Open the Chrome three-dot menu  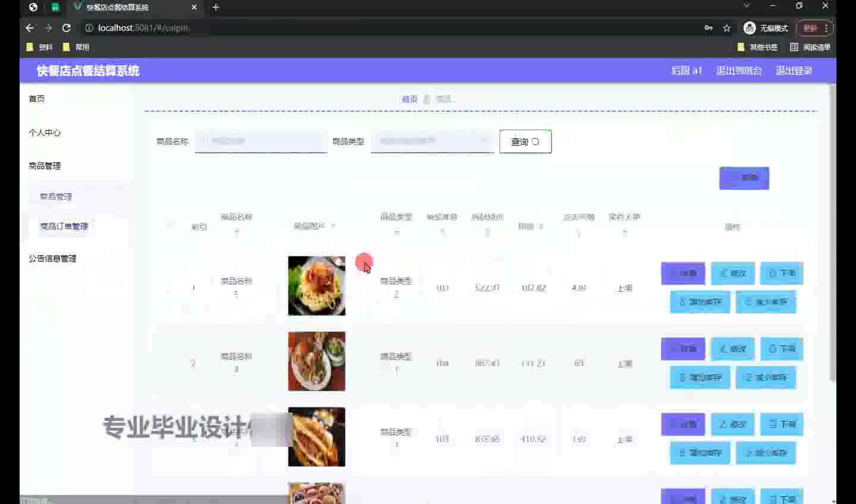pos(826,28)
